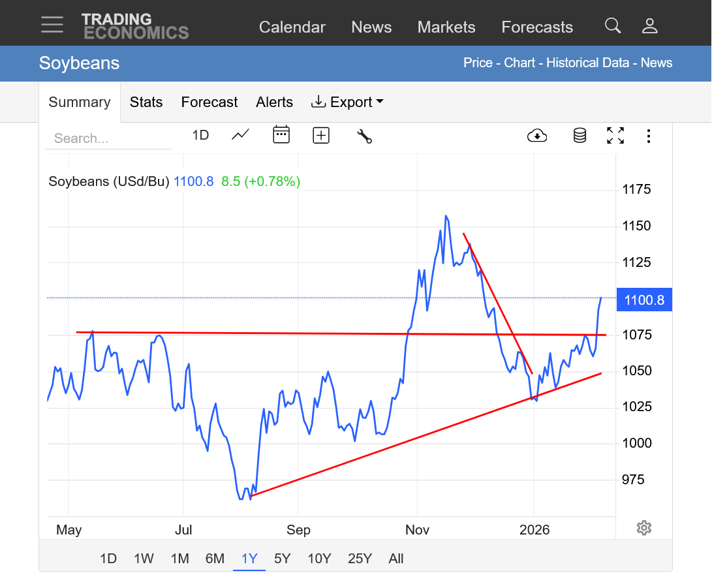Open the three-dot chart options menu

[x=648, y=136]
